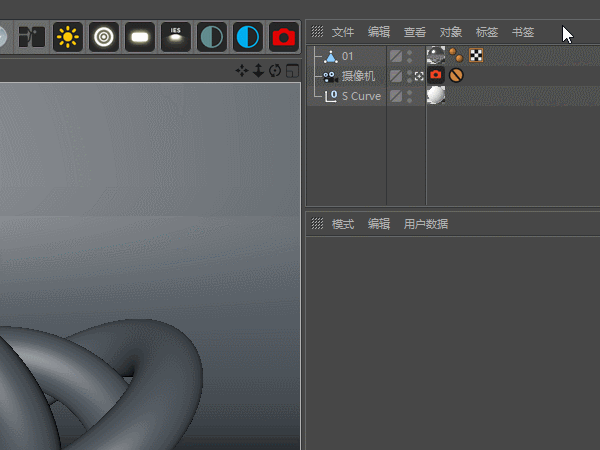
Task: Click the Octane target light ring icon
Action: click(x=104, y=37)
